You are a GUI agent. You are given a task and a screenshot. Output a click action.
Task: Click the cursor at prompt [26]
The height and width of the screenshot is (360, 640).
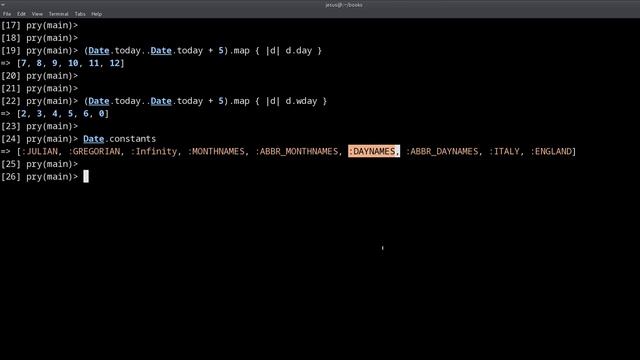point(86,177)
